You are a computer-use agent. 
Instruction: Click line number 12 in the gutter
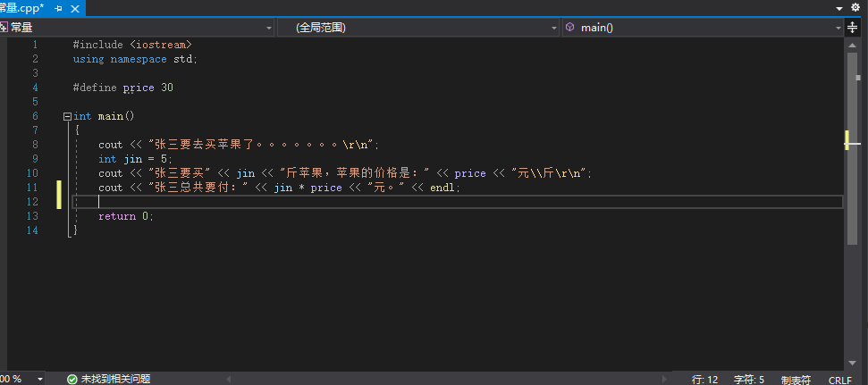32,202
